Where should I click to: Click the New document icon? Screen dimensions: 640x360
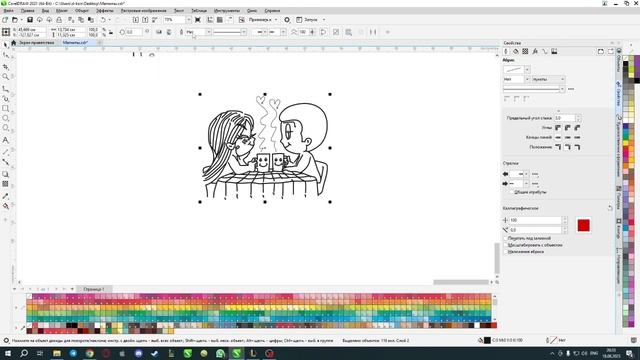(x=5, y=20)
